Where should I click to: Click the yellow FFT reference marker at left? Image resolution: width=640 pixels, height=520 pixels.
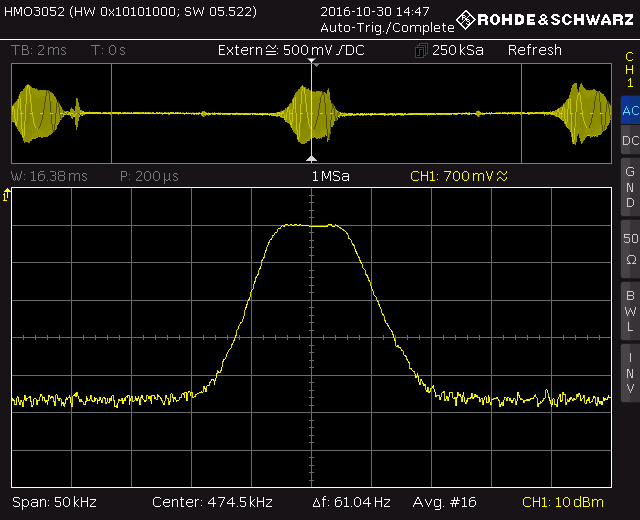point(8,196)
